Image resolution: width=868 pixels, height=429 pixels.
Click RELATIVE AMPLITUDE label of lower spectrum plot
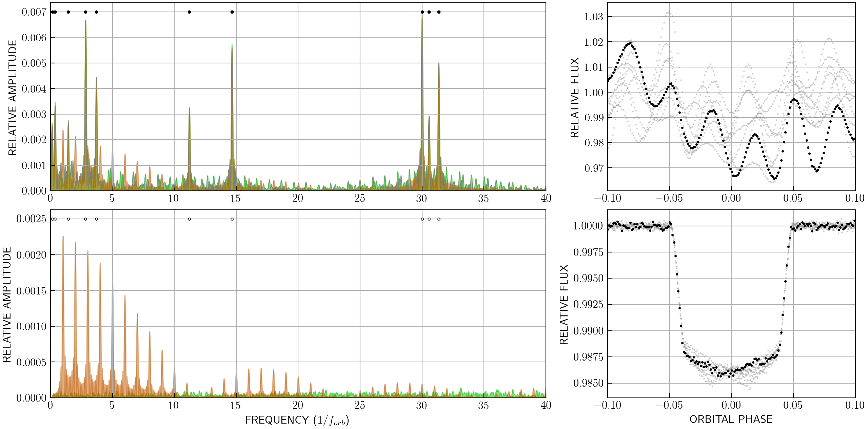pyautogui.click(x=7, y=305)
